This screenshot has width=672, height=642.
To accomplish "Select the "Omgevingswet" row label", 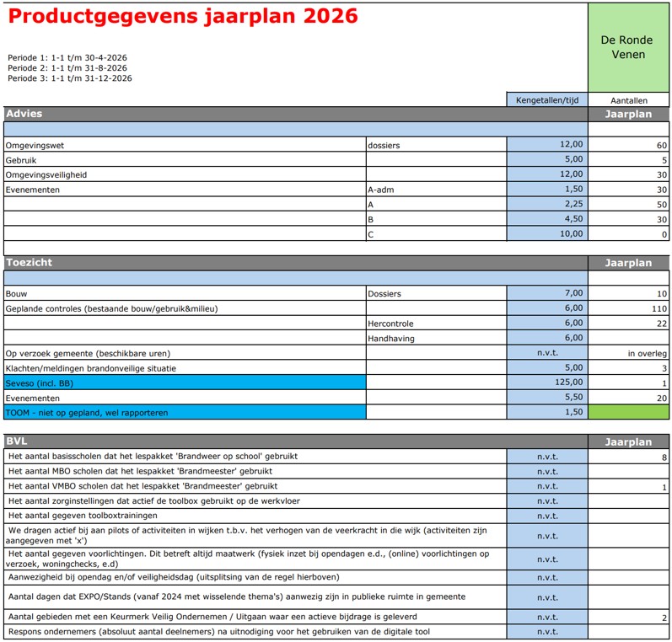I will (35, 145).
